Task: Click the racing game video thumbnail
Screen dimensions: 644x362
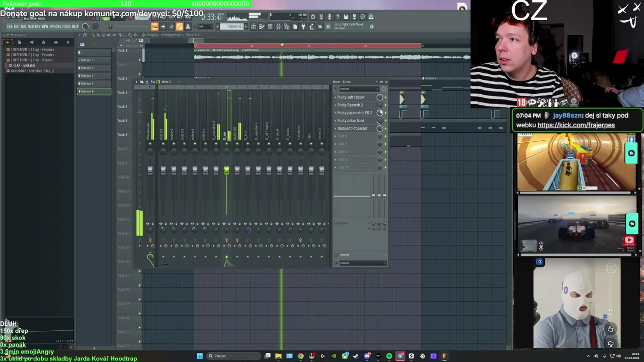Action: [576, 224]
